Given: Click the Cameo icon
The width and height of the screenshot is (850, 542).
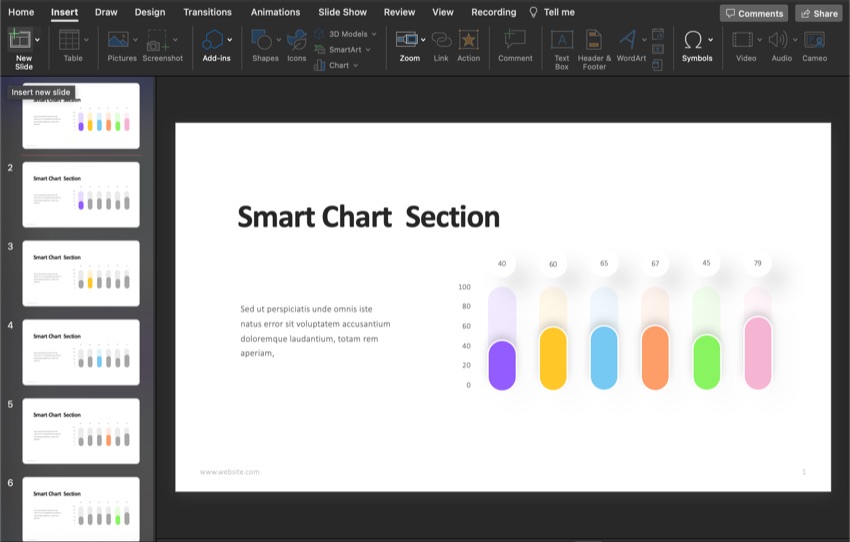Looking at the screenshot, I should click(x=814, y=41).
